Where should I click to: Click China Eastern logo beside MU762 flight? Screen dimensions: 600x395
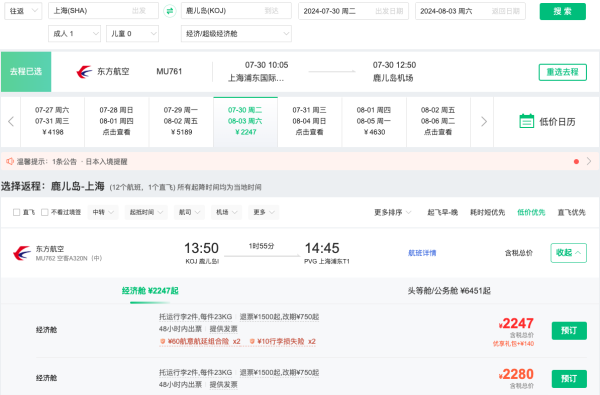(x=22, y=253)
